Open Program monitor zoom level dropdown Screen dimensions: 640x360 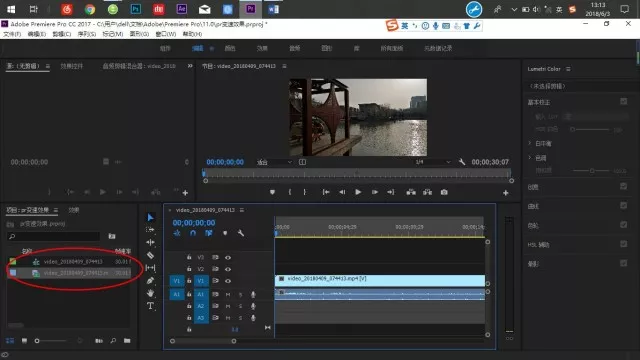pos(274,162)
